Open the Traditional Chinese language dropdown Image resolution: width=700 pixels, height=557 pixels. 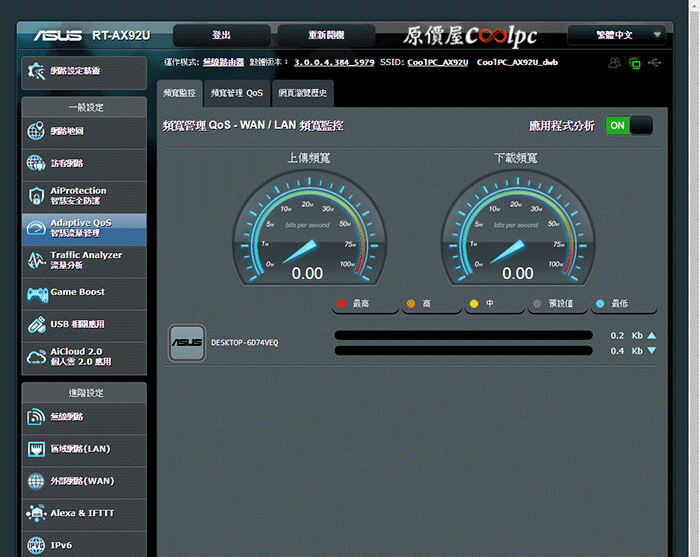pos(617,35)
